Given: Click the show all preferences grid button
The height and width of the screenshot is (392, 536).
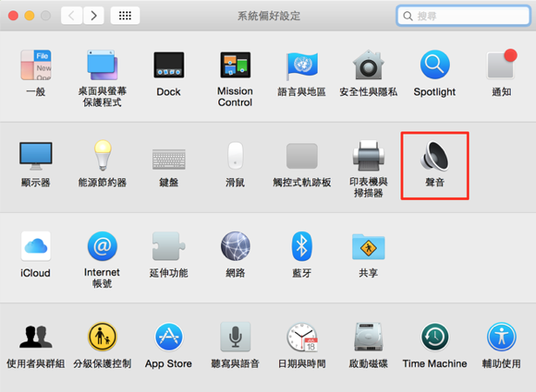Looking at the screenshot, I should (x=125, y=16).
